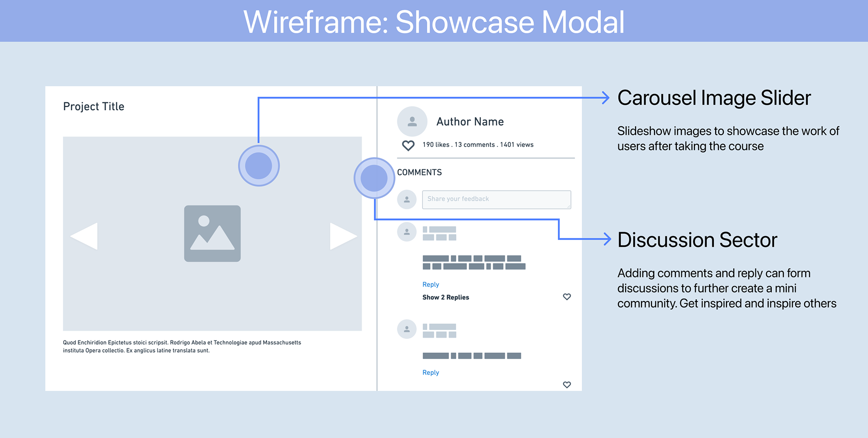Click the Discussion Sector heading

click(698, 240)
